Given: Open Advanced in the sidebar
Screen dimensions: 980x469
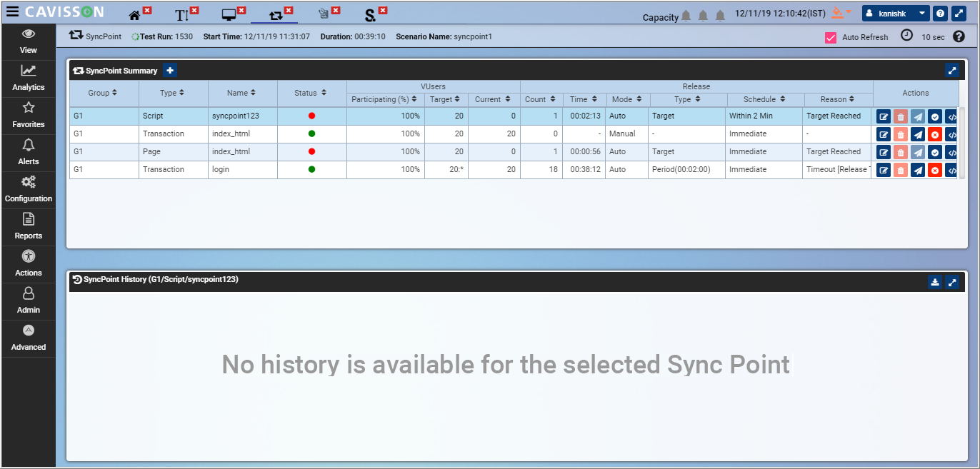Looking at the screenshot, I should tap(29, 338).
